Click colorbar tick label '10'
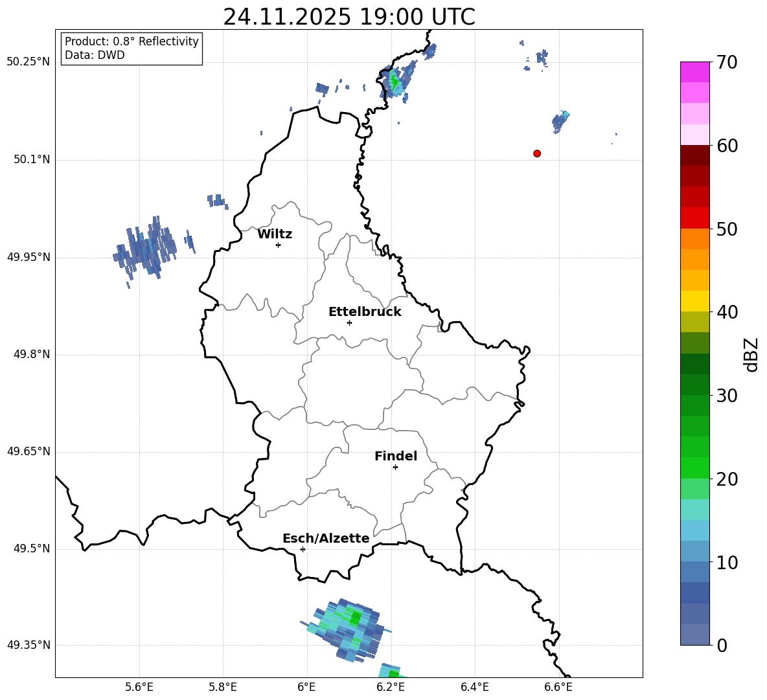The height and width of the screenshot is (700, 767). [727, 563]
